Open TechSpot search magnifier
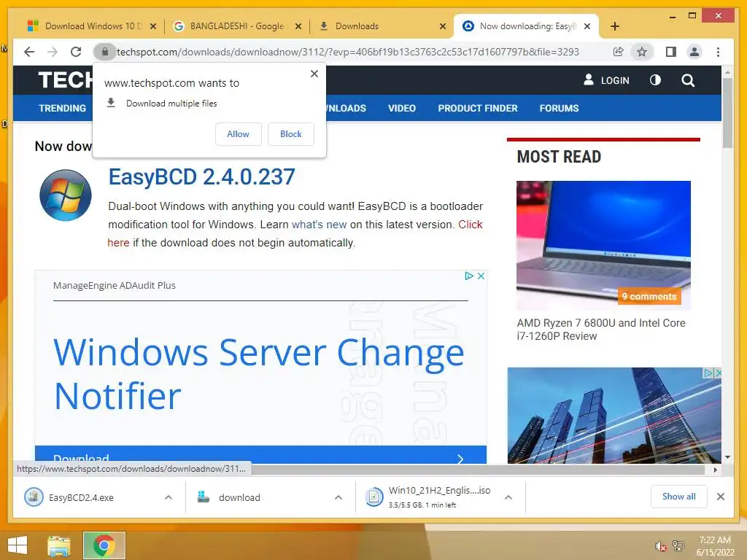The height and width of the screenshot is (560, 747). (687, 80)
